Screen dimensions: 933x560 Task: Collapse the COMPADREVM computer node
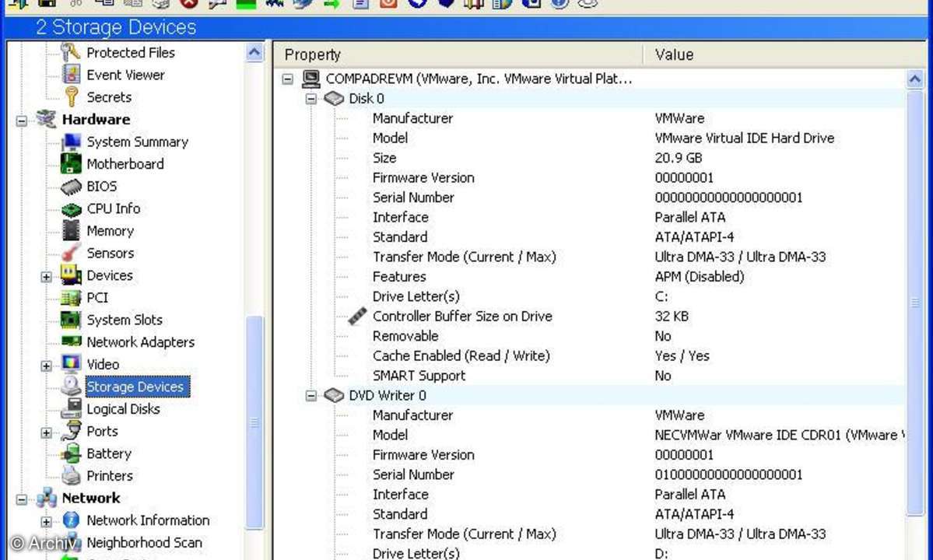click(288, 79)
